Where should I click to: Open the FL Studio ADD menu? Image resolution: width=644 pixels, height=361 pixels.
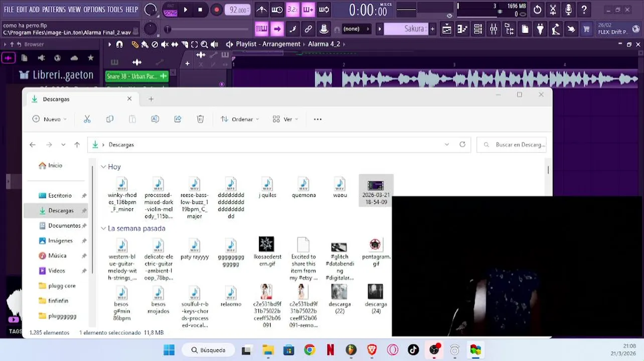(x=34, y=10)
